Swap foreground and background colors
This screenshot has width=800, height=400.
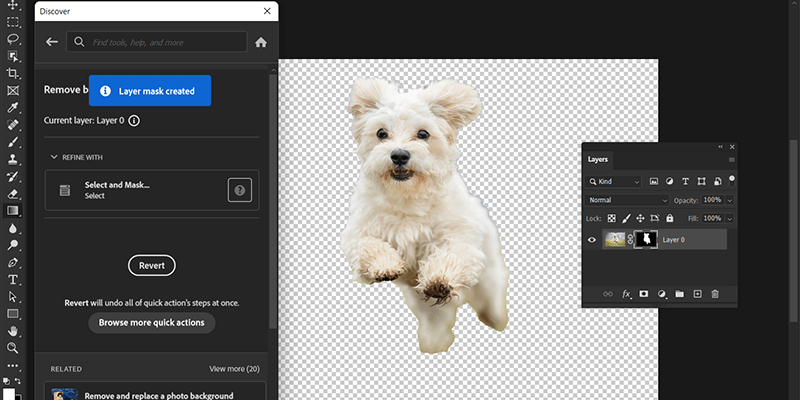[x=19, y=381]
